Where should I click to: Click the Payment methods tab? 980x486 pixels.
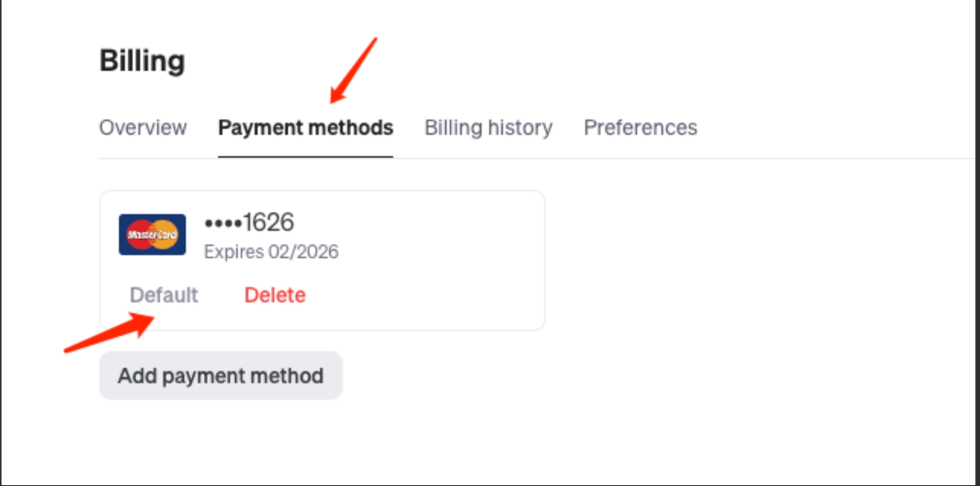[306, 127]
